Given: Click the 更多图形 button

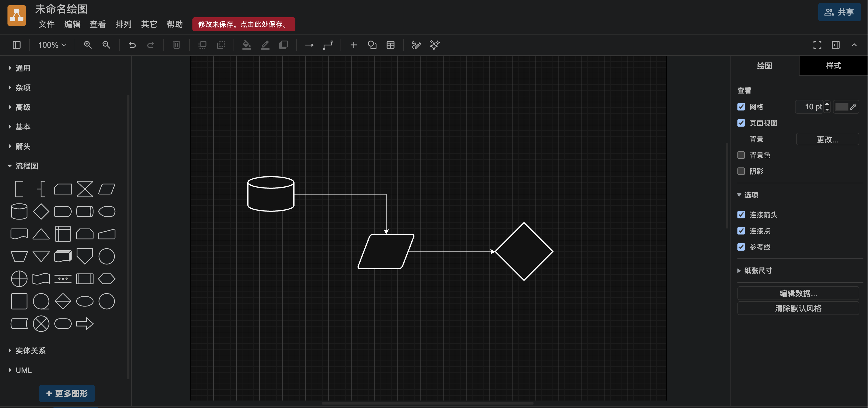Looking at the screenshot, I should tap(67, 394).
